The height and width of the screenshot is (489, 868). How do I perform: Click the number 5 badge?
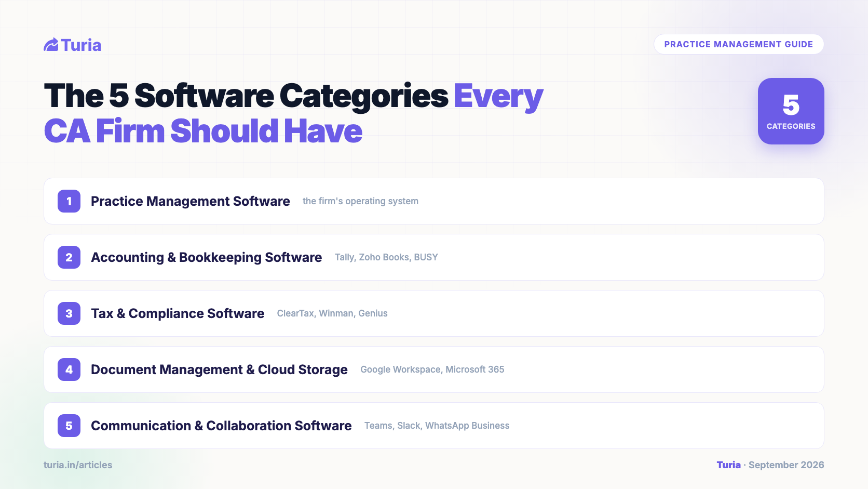click(x=69, y=426)
